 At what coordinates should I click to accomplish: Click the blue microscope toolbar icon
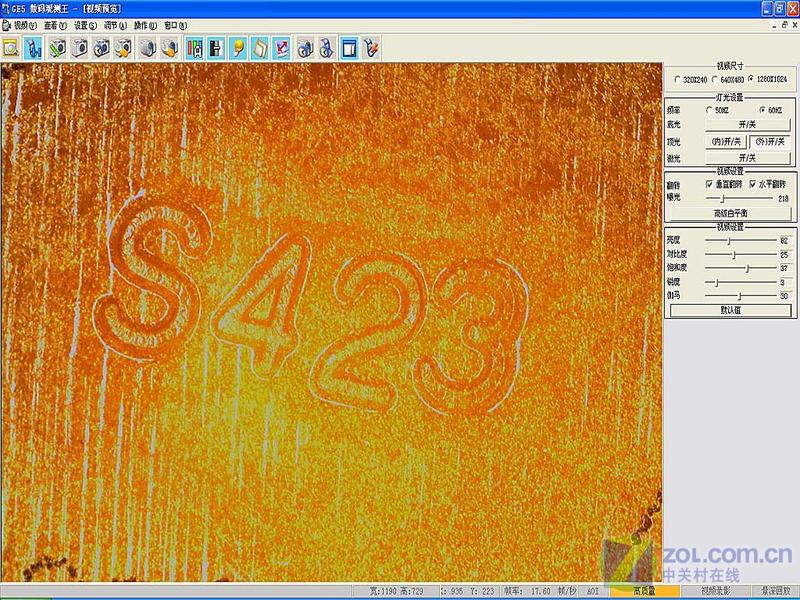click(x=34, y=48)
